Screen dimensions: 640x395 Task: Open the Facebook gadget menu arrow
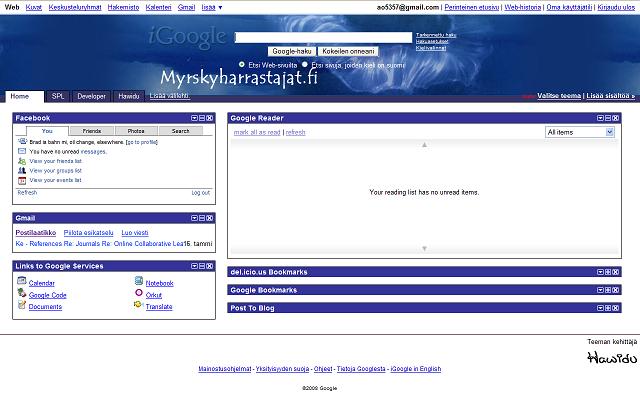tap(194, 118)
